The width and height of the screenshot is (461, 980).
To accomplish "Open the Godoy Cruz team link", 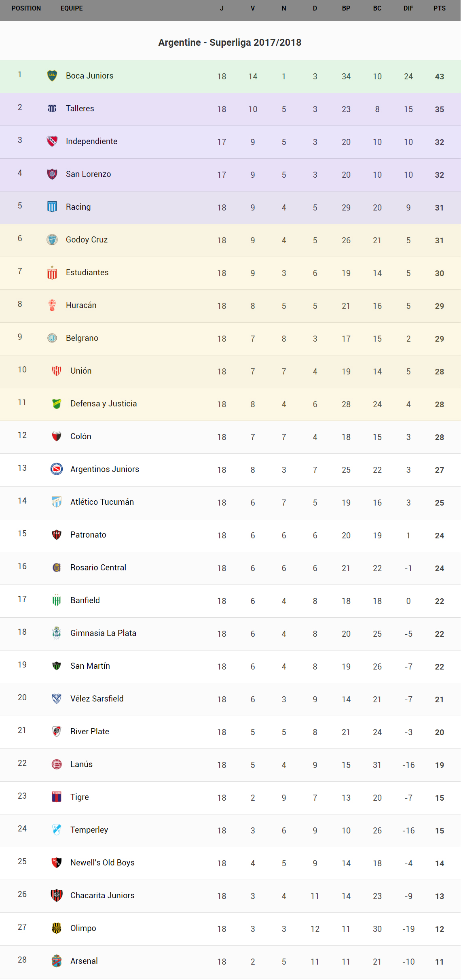I will [x=87, y=240].
